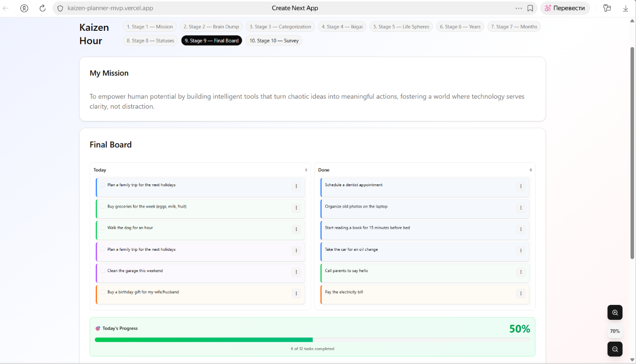Reload the Kaizen Planner page

click(x=42, y=8)
